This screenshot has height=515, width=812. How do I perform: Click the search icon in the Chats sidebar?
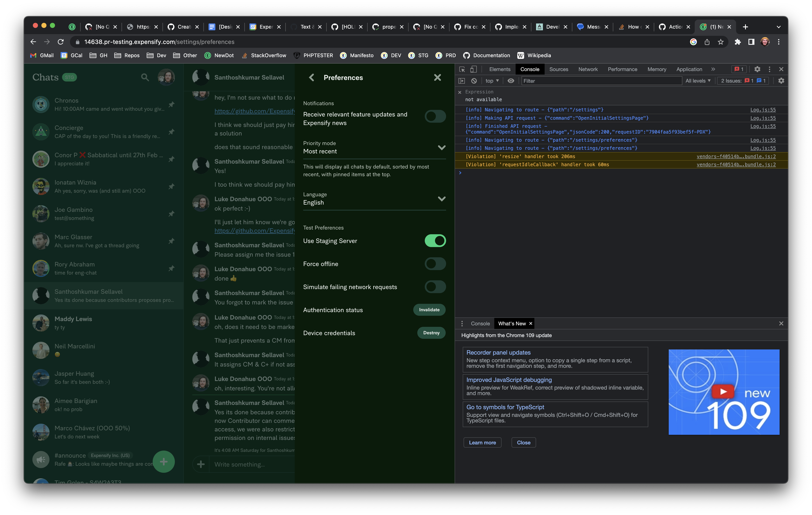145,77
